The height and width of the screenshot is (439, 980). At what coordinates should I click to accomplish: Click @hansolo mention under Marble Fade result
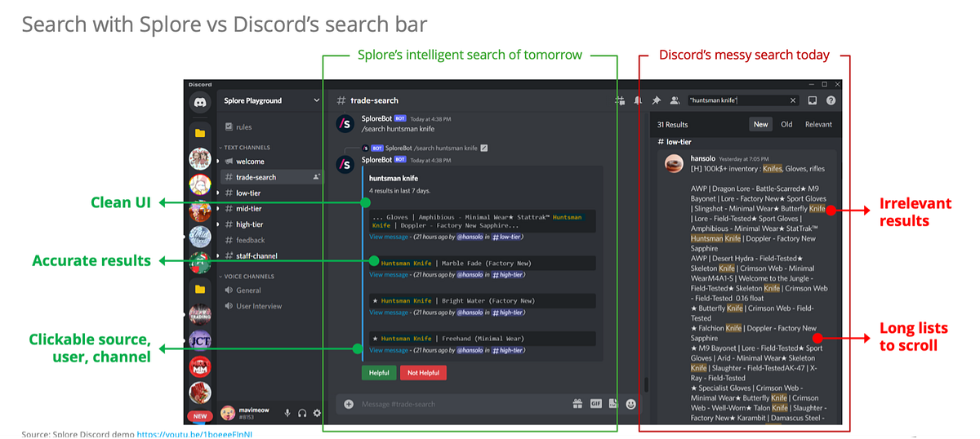pos(470,275)
